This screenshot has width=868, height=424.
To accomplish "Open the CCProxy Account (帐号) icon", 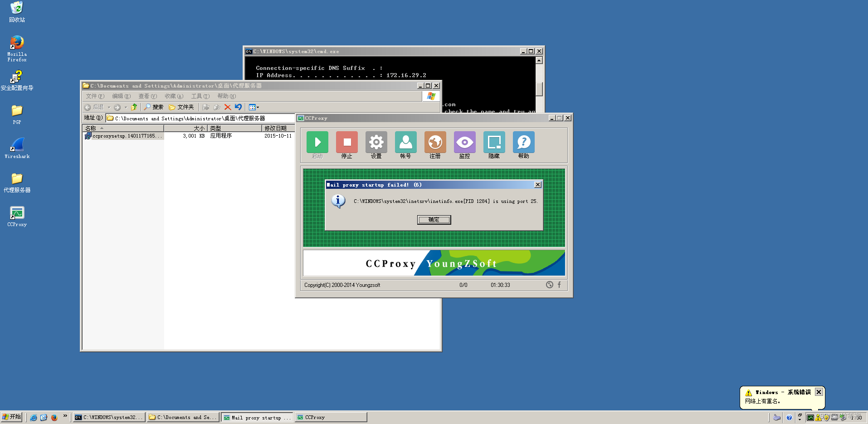I will (406, 143).
